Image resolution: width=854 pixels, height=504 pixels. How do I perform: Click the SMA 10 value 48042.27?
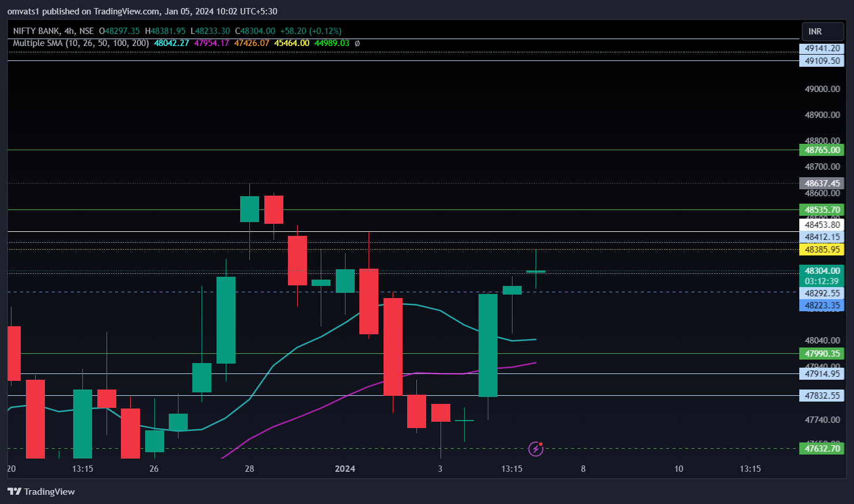coord(172,43)
